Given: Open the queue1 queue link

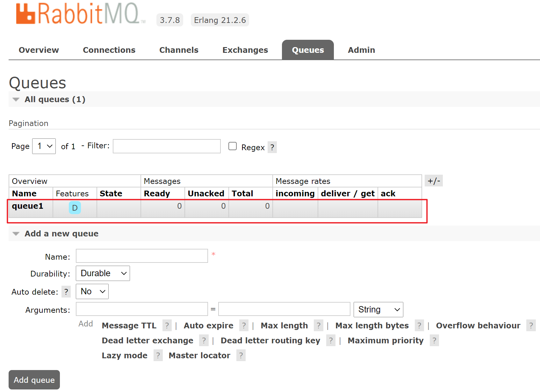Looking at the screenshot, I should (27, 206).
